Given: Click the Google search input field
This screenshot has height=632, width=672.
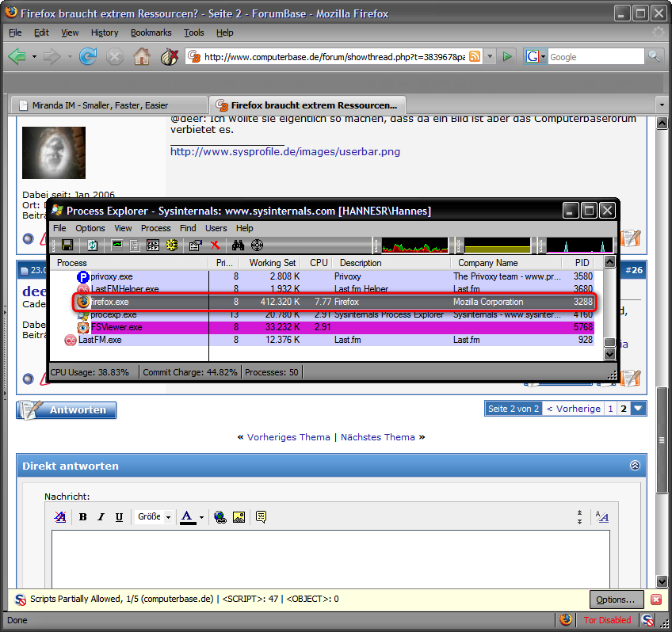Looking at the screenshot, I should (x=596, y=56).
